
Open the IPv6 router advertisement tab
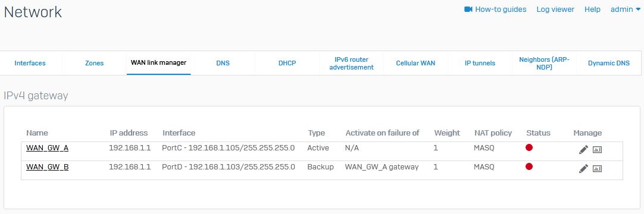(352, 63)
